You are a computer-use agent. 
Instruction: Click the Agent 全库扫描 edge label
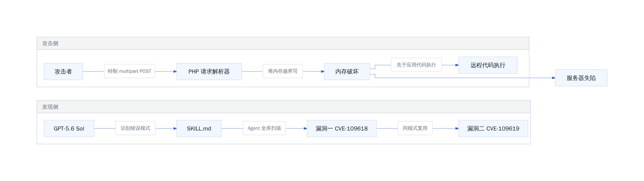coord(264,128)
